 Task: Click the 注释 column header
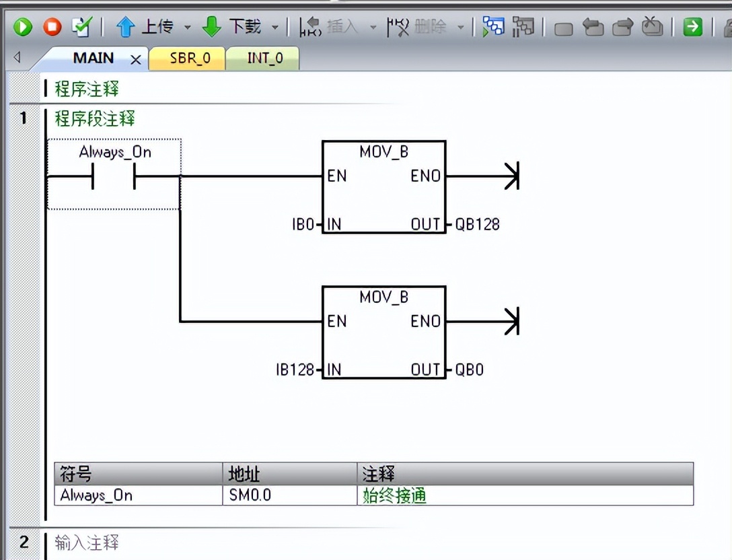click(x=525, y=474)
